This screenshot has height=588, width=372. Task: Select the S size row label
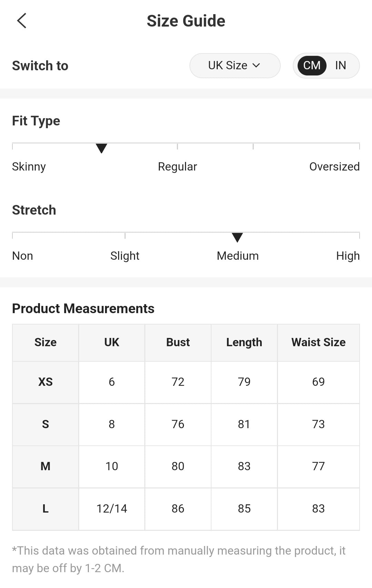45,424
